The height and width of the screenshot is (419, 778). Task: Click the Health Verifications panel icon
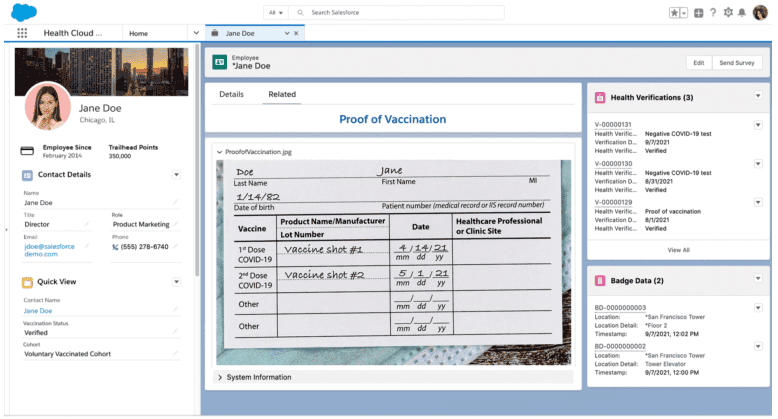(x=600, y=97)
